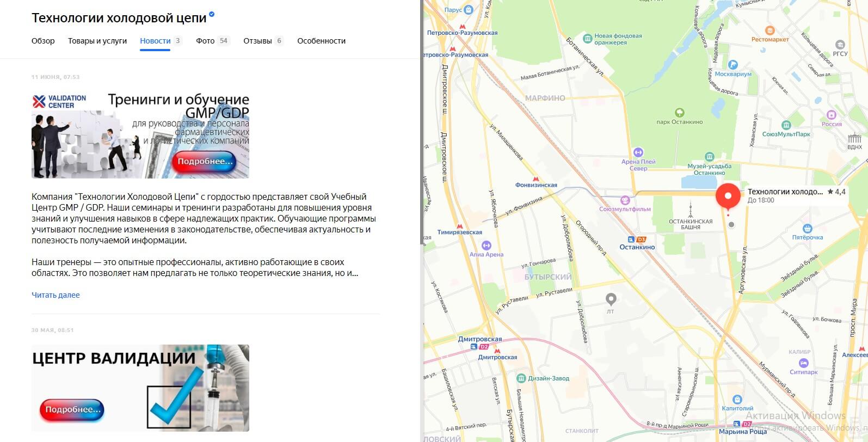Open the GMP/GDP training banner image
Screen dimensions: 868x442
point(140,135)
